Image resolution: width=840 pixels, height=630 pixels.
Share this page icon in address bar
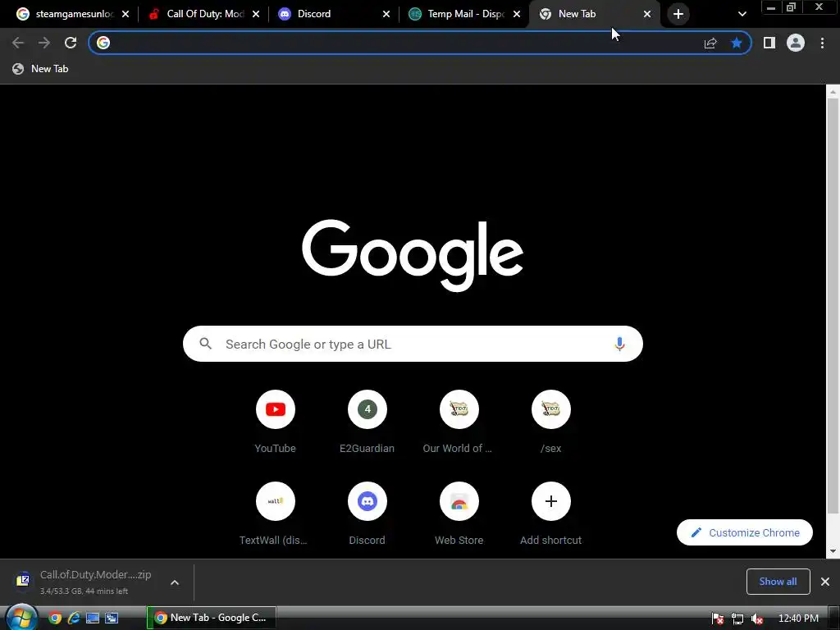[710, 43]
